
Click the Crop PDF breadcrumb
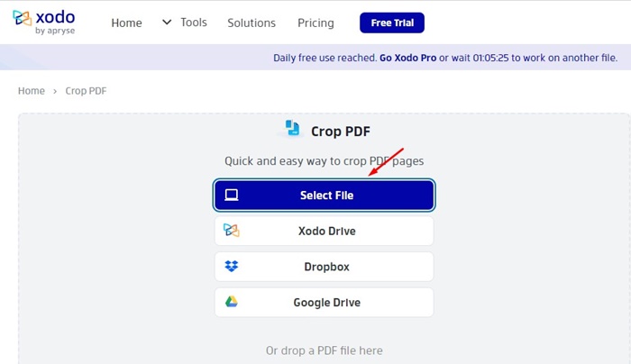tap(86, 91)
